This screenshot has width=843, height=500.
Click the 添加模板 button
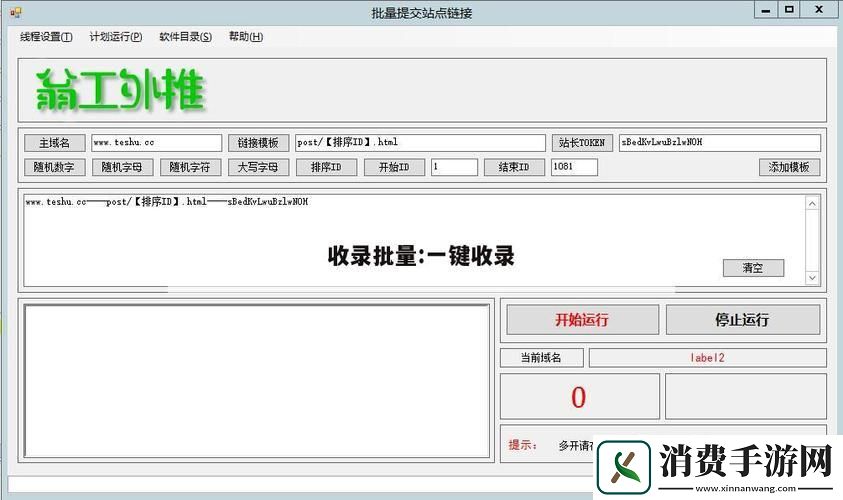tap(789, 167)
